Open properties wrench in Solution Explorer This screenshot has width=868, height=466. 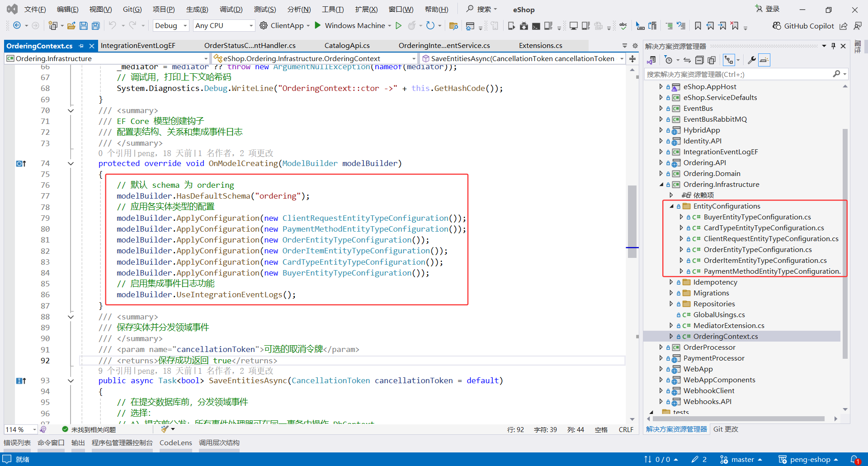point(752,60)
